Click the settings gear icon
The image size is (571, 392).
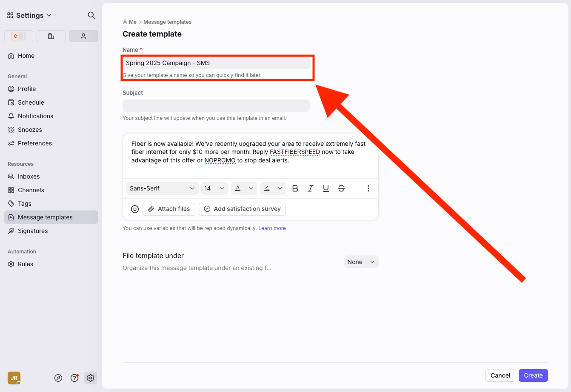90,378
